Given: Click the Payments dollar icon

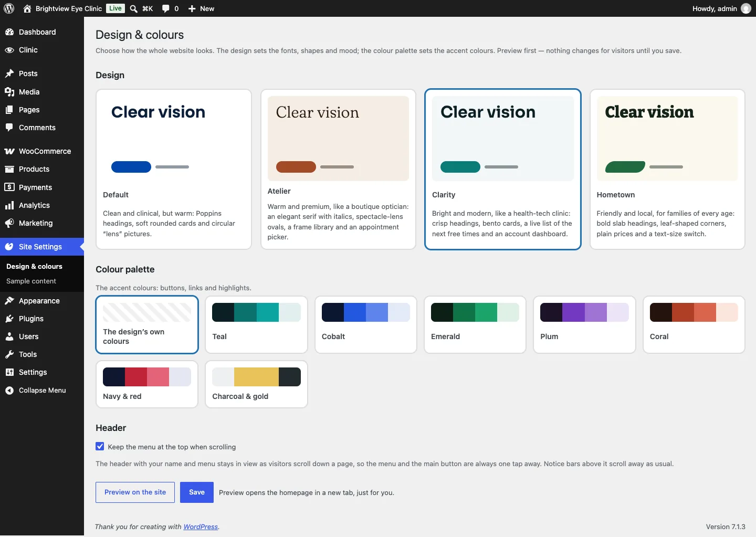Looking at the screenshot, I should point(9,187).
